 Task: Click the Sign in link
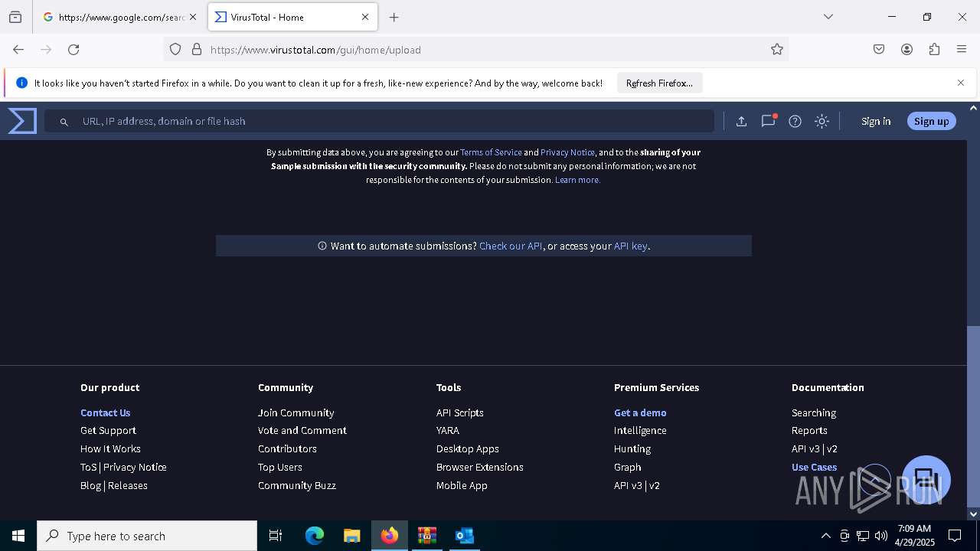click(876, 121)
